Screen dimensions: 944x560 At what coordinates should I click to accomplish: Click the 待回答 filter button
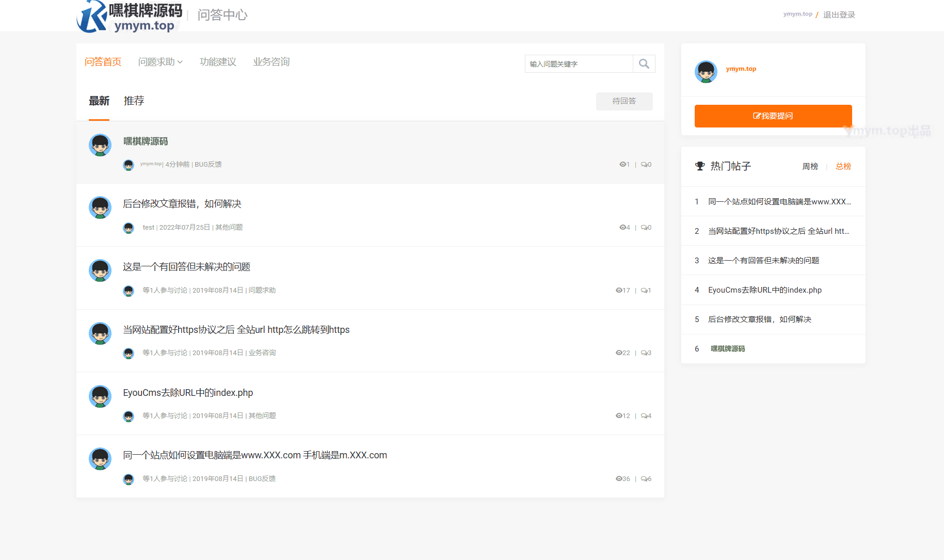tap(625, 101)
